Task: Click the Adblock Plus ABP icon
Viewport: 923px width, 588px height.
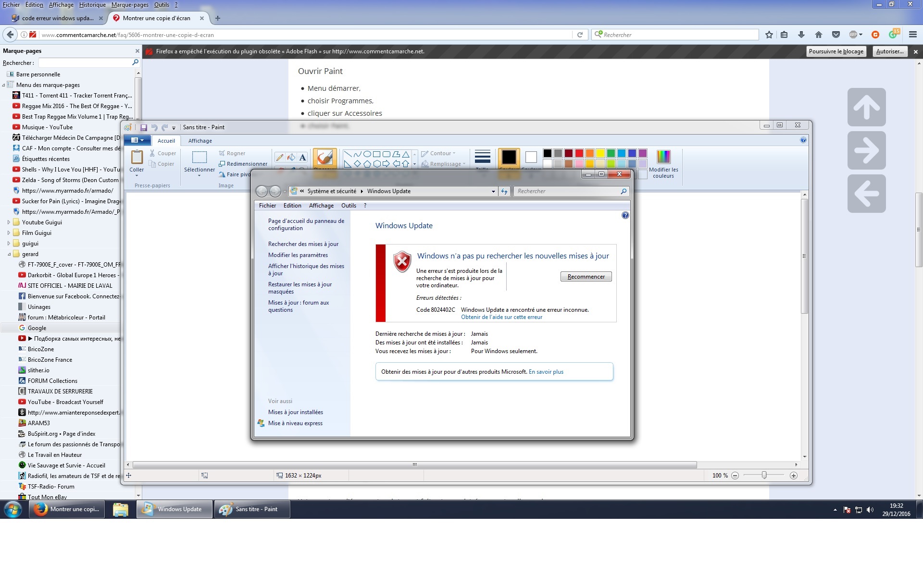Action: click(x=853, y=35)
